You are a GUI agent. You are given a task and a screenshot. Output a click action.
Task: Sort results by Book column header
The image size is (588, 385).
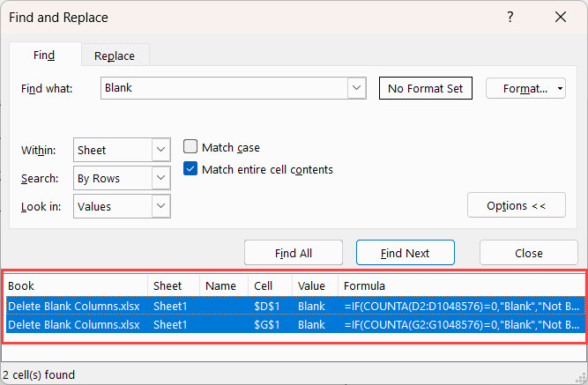click(75, 285)
